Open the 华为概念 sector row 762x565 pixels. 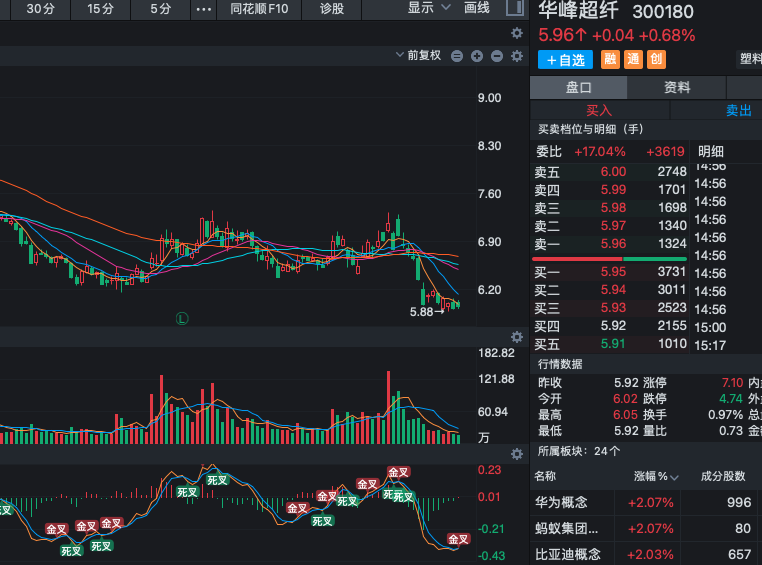646,502
